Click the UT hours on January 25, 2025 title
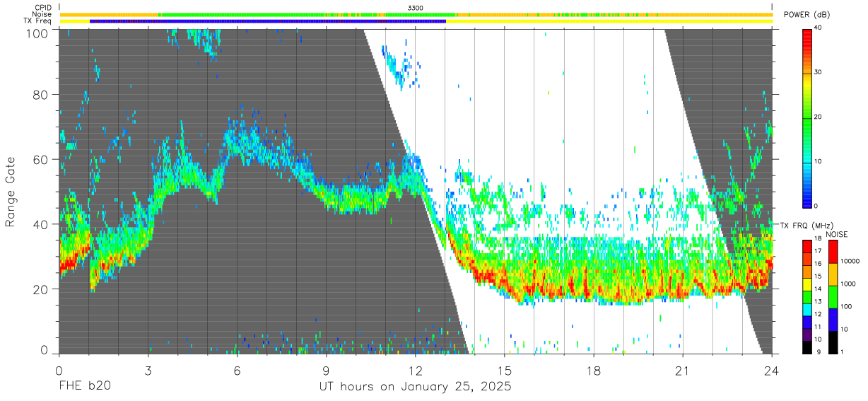Viewport: 868px width, 401px height. [x=415, y=387]
